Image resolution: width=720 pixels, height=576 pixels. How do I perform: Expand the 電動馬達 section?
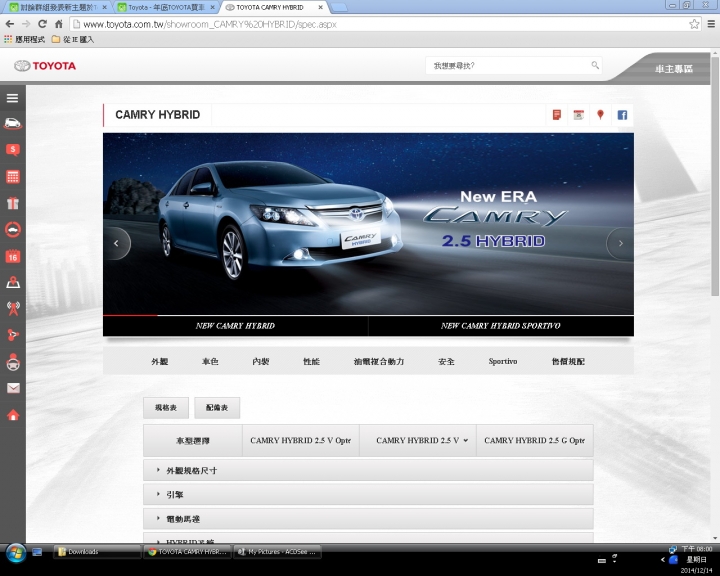(368, 519)
